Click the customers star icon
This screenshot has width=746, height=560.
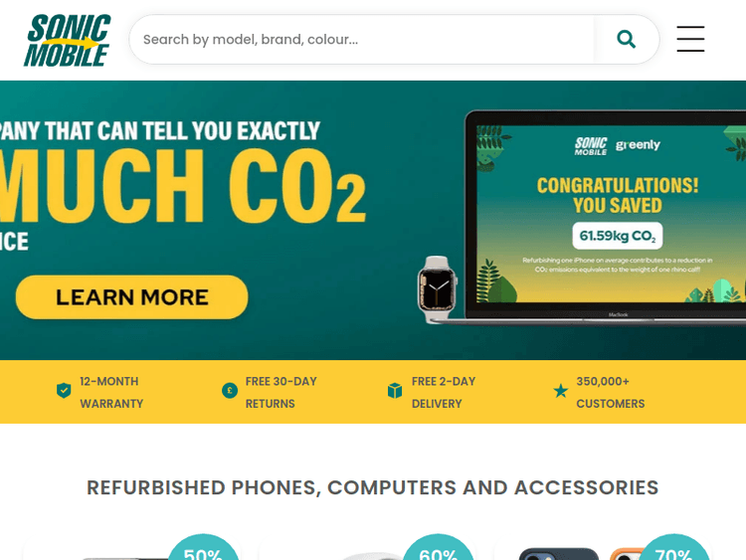pyautogui.click(x=560, y=391)
